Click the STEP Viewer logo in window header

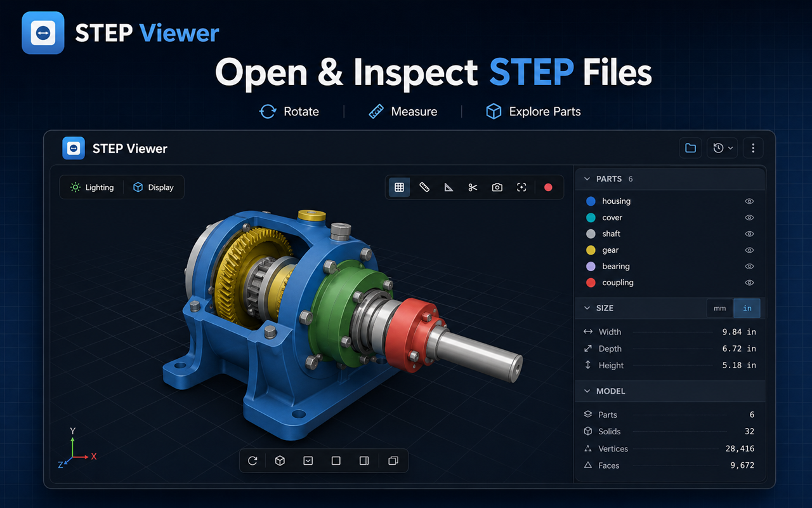[74, 148]
